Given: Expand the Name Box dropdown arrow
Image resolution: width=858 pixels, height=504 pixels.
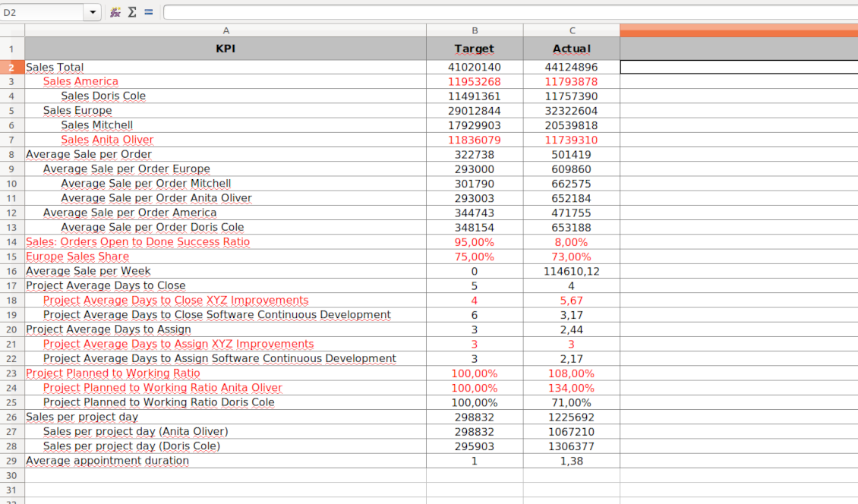Looking at the screenshot, I should tap(93, 12).
